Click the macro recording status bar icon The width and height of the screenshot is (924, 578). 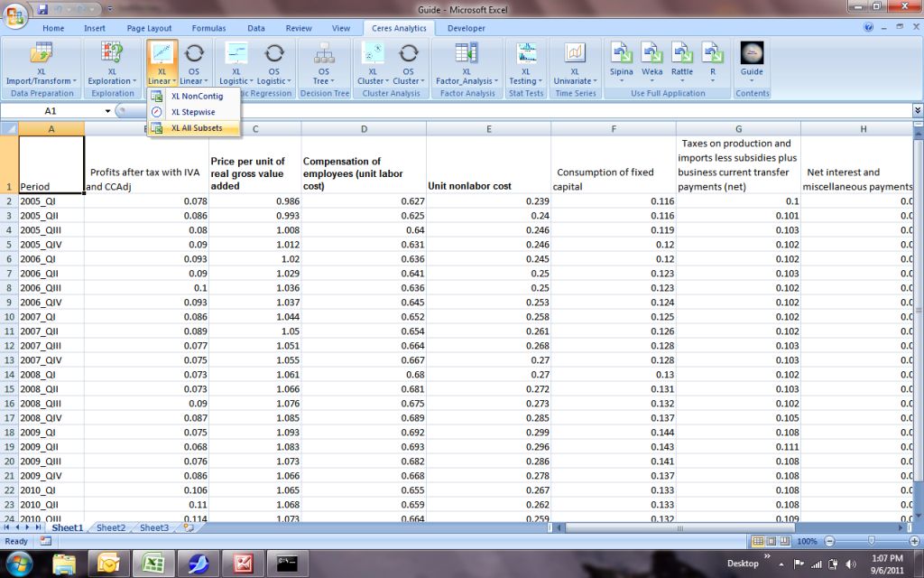(x=45, y=541)
